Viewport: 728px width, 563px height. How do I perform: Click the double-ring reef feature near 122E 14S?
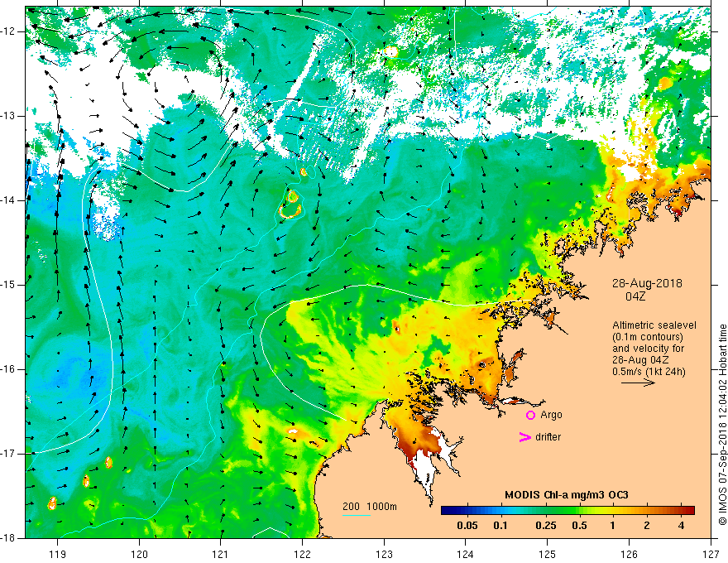pyautogui.click(x=291, y=204)
